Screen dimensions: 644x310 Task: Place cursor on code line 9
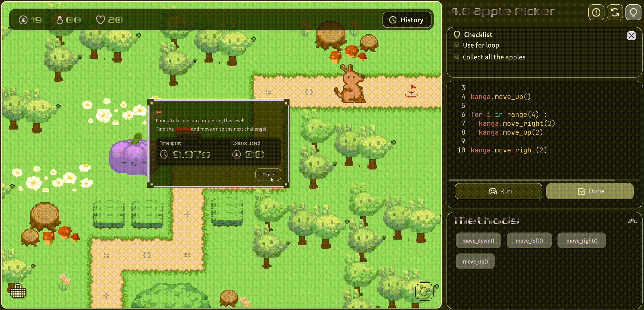[x=545, y=141]
